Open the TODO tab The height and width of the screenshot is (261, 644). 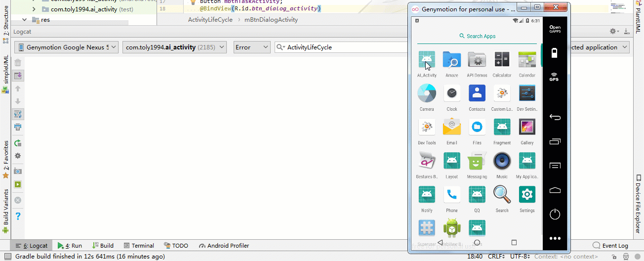click(176, 246)
